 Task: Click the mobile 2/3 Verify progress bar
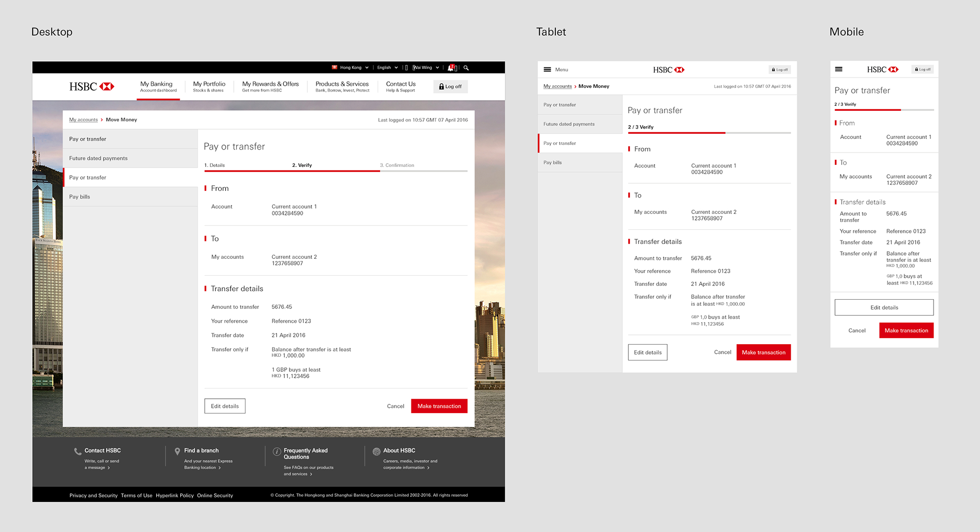coord(884,110)
